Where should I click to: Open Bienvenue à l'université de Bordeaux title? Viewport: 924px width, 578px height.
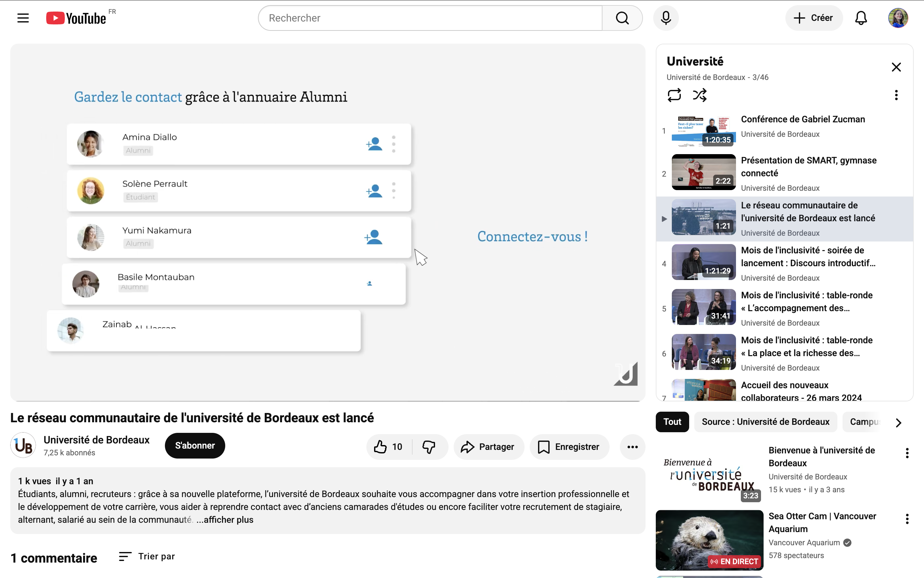[x=822, y=457]
